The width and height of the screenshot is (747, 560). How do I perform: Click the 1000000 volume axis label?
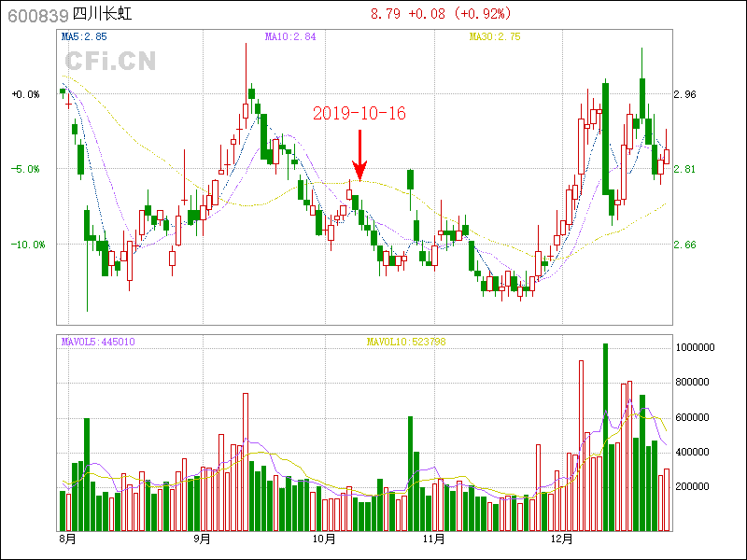click(696, 347)
